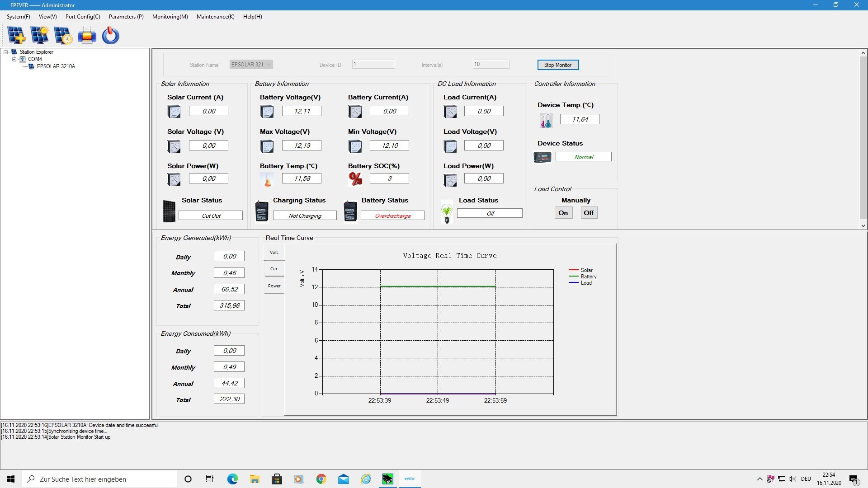Open the Monitoring(M) menu
Image resolution: width=868 pixels, height=488 pixels.
[170, 17]
